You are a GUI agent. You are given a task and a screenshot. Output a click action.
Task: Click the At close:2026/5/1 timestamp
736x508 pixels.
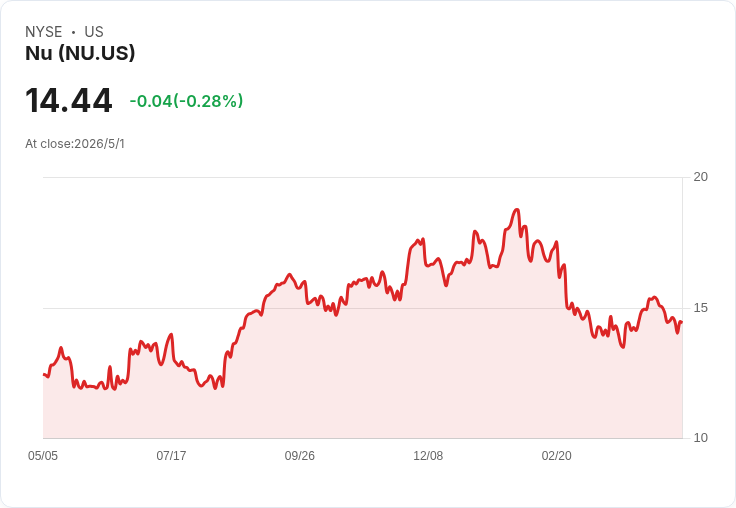tap(75, 144)
